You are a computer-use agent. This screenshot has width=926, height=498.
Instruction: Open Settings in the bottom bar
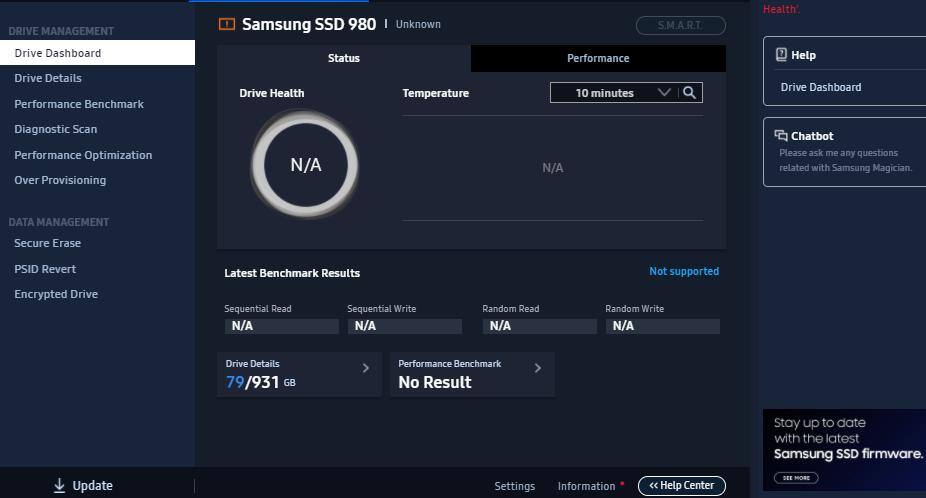pos(514,486)
